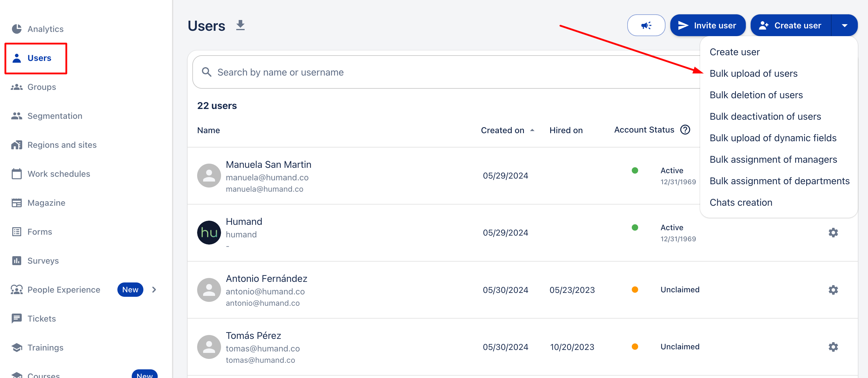
Task: Open Manuela San Martin's profile avatar
Action: 209,176
